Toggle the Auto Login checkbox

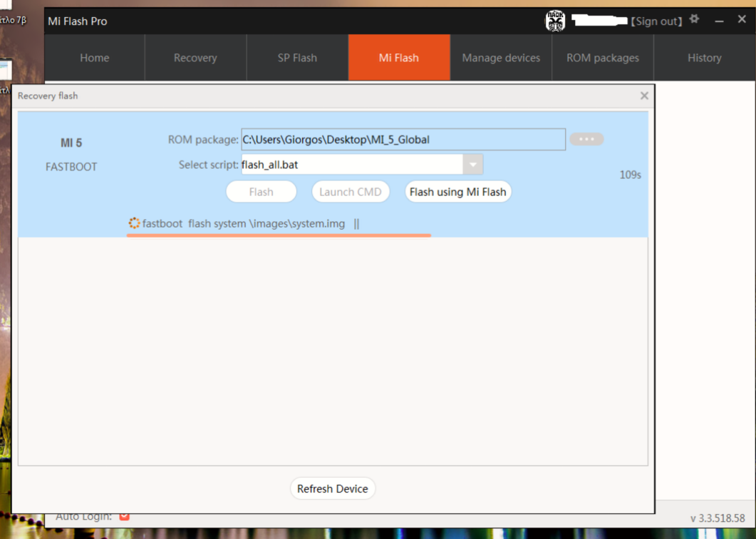[125, 516]
